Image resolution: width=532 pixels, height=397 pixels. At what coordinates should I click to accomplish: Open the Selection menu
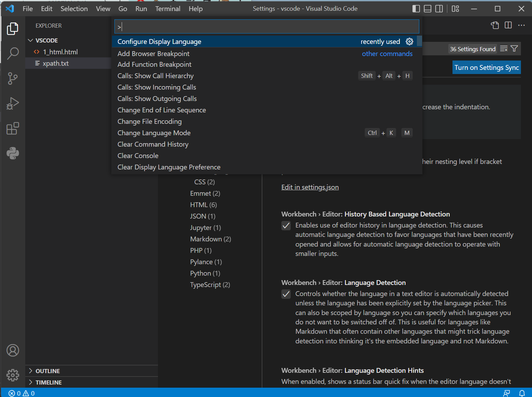(x=74, y=9)
